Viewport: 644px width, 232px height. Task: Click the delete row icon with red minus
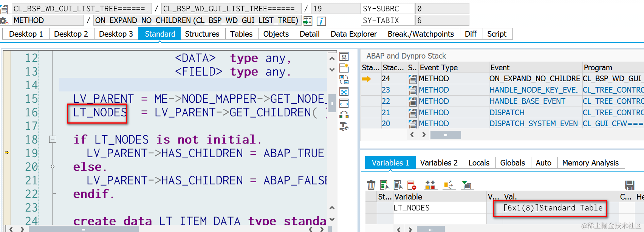[412, 185]
